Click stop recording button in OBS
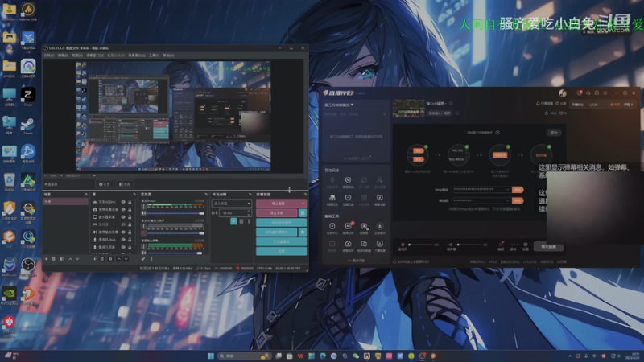The height and width of the screenshot is (362, 644). [277, 212]
